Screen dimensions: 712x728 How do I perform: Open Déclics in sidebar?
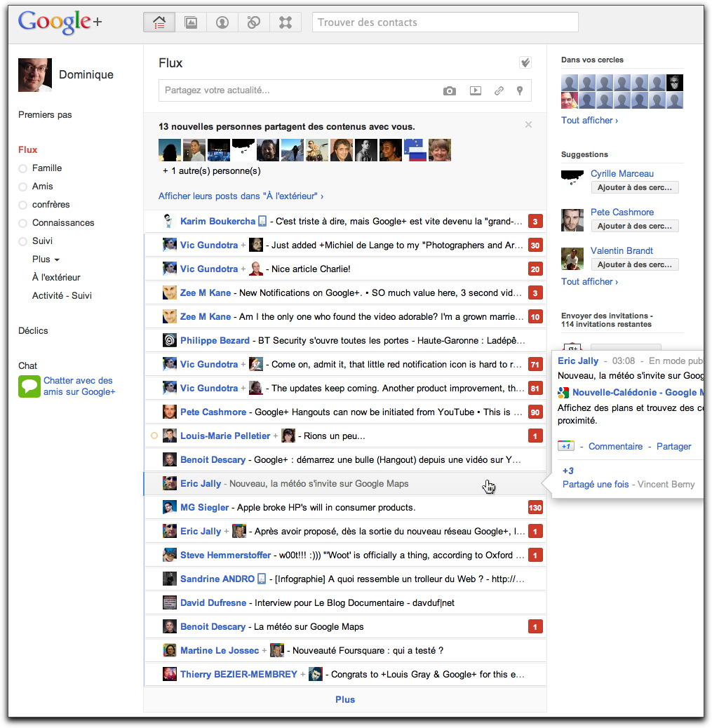coord(33,330)
